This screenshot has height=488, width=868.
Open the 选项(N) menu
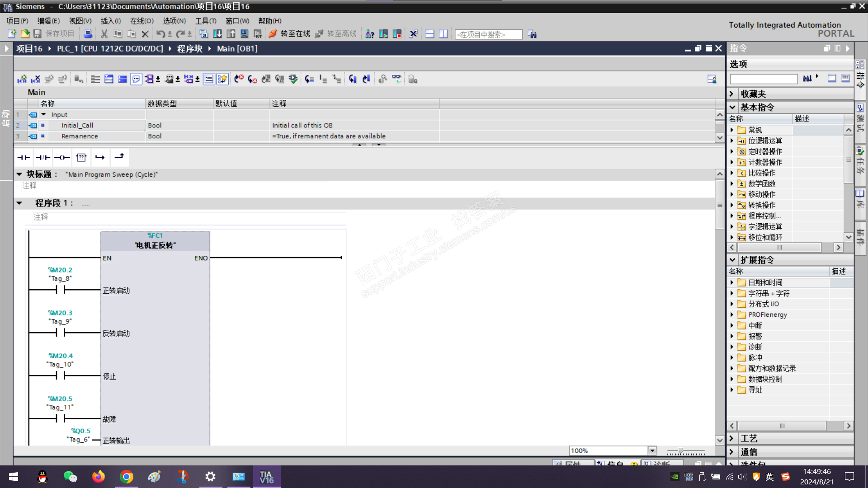[x=174, y=21]
